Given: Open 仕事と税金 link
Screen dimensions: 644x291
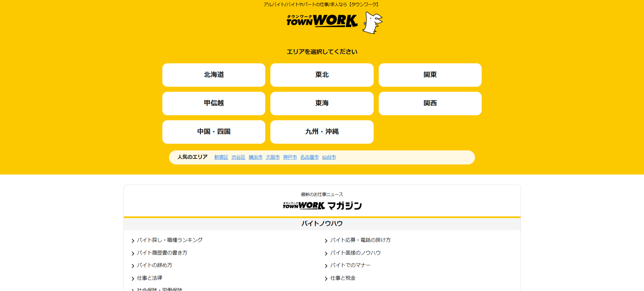Looking at the screenshot, I should click(343, 278).
